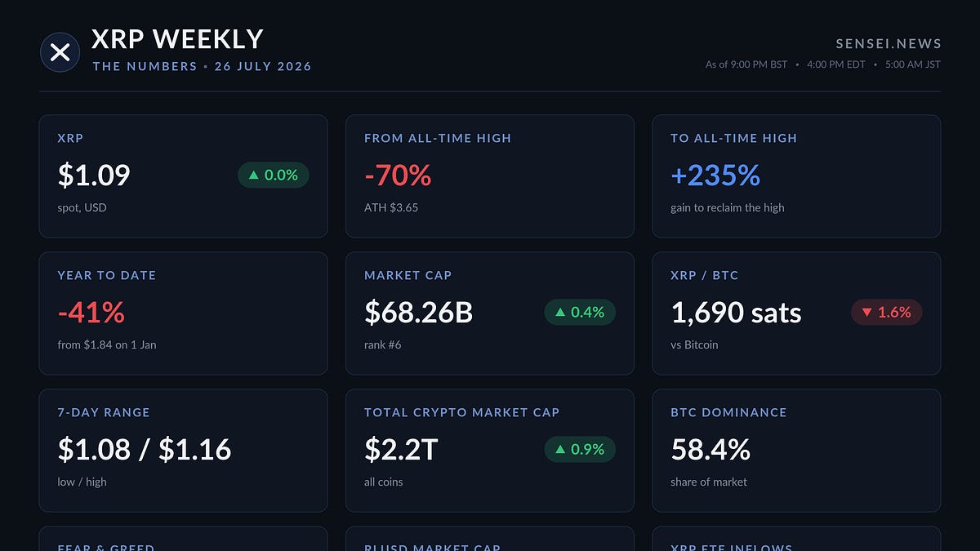The height and width of the screenshot is (551, 980).
Task: Click the BTC Dominance 58.4% value
Action: coord(710,449)
